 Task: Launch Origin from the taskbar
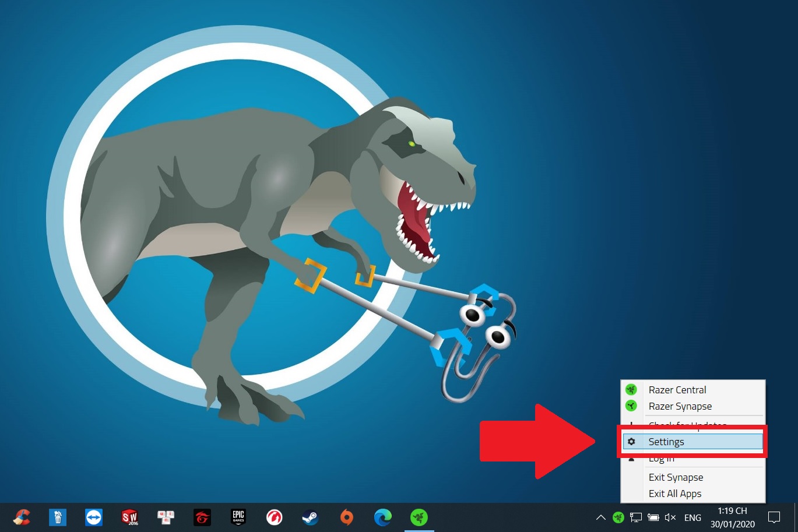click(x=347, y=517)
